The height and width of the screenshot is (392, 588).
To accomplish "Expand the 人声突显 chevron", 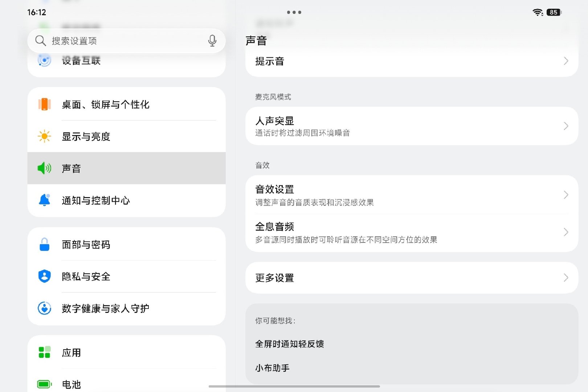I will (x=566, y=126).
